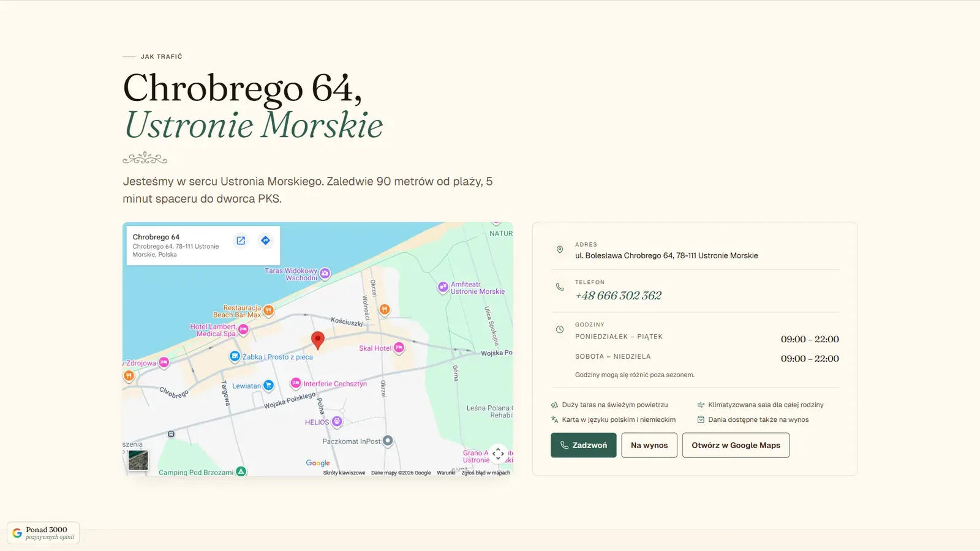This screenshot has width=980, height=551.
Task: Click the Na wynos button
Action: [649, 445]
